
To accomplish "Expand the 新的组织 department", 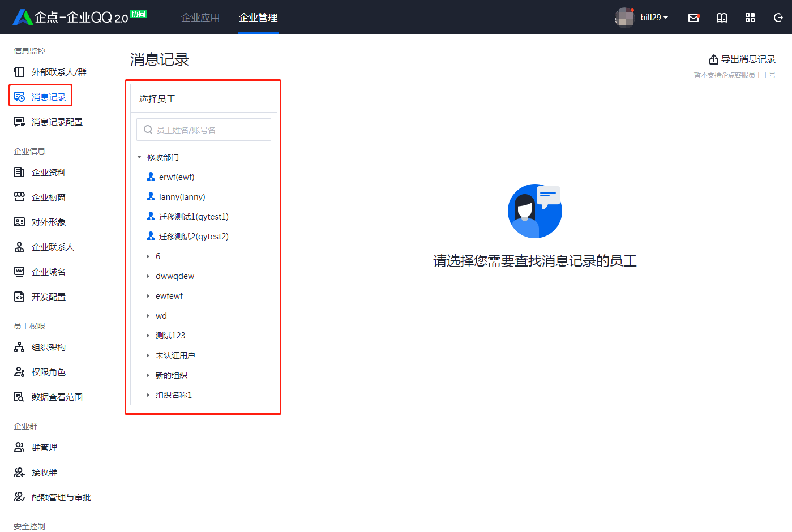I will (x=148, y=375).
